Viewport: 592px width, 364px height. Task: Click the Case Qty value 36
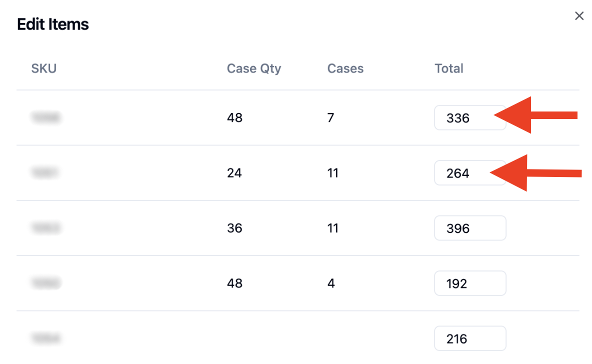[234, 228]
